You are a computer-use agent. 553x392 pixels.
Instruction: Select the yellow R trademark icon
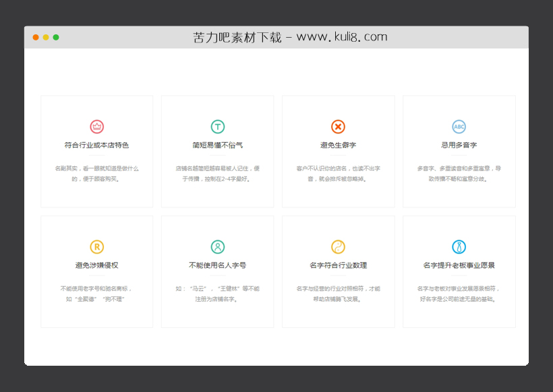pos(96,247)
